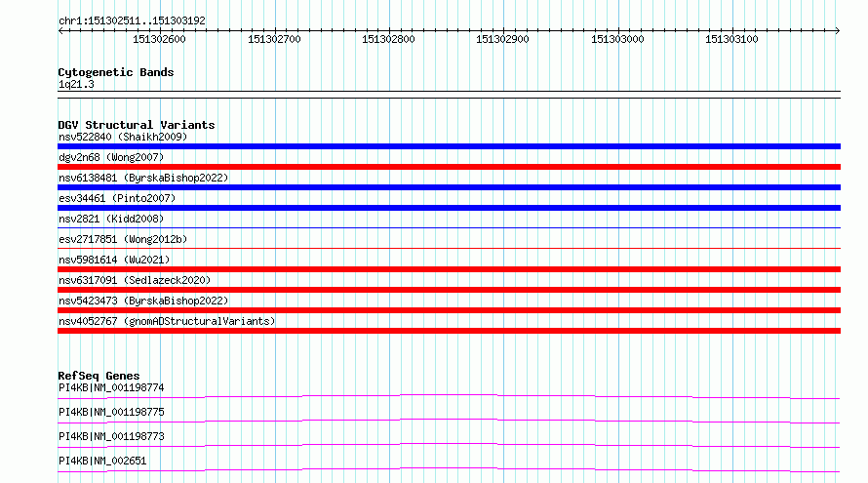The image size is (868, 483).
Task: Select transcript label PI4KB|NM_001198773
Action: (x=111, y=436)
